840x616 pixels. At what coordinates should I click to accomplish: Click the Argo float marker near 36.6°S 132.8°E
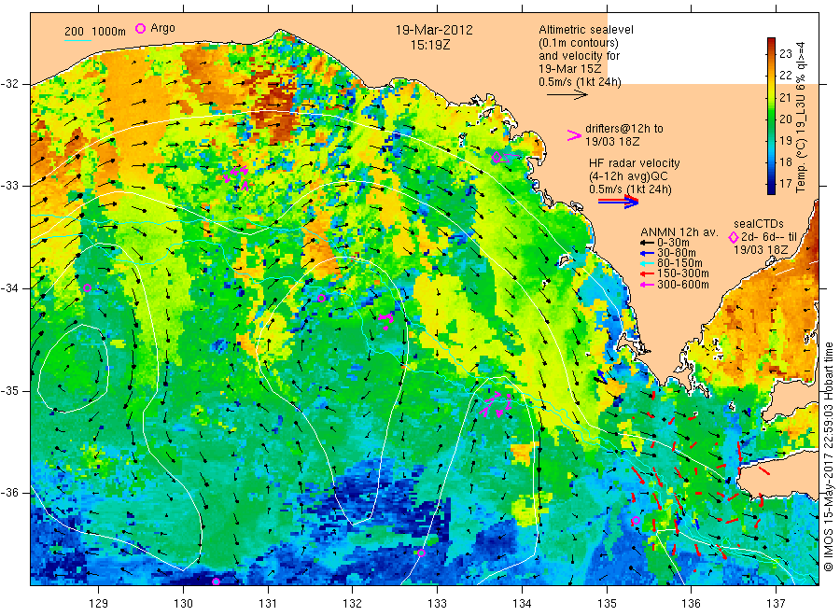(421, 553)
